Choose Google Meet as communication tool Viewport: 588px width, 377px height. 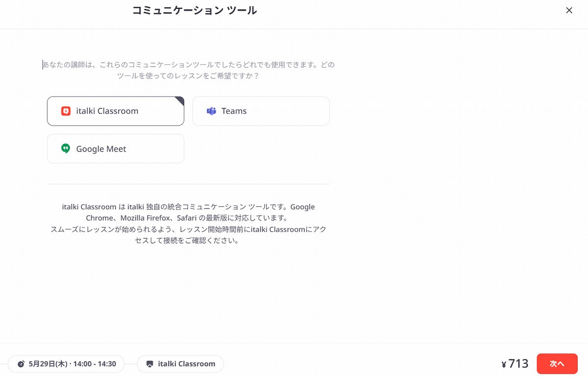116,149
